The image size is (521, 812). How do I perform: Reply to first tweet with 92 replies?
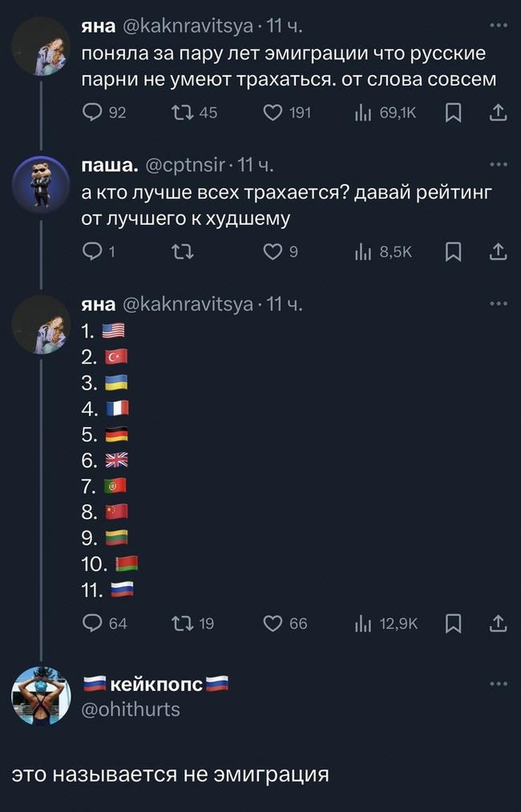pos(91,113)
